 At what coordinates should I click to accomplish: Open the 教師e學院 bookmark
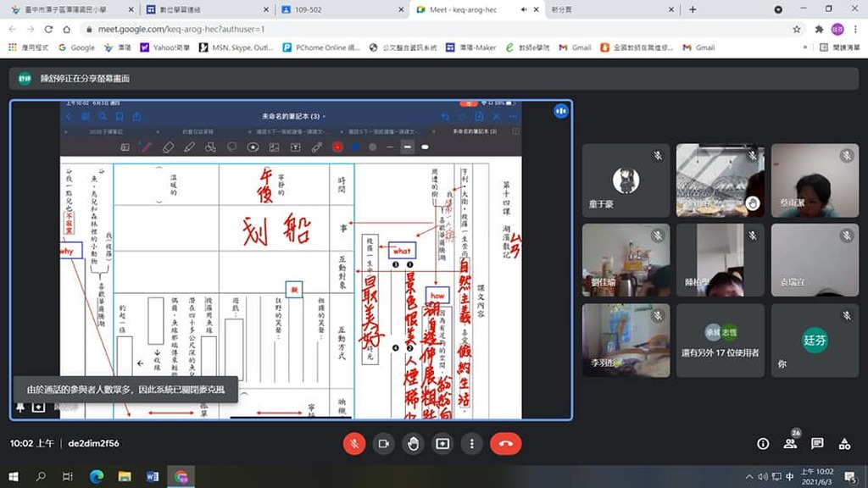(x=527, y=47)
